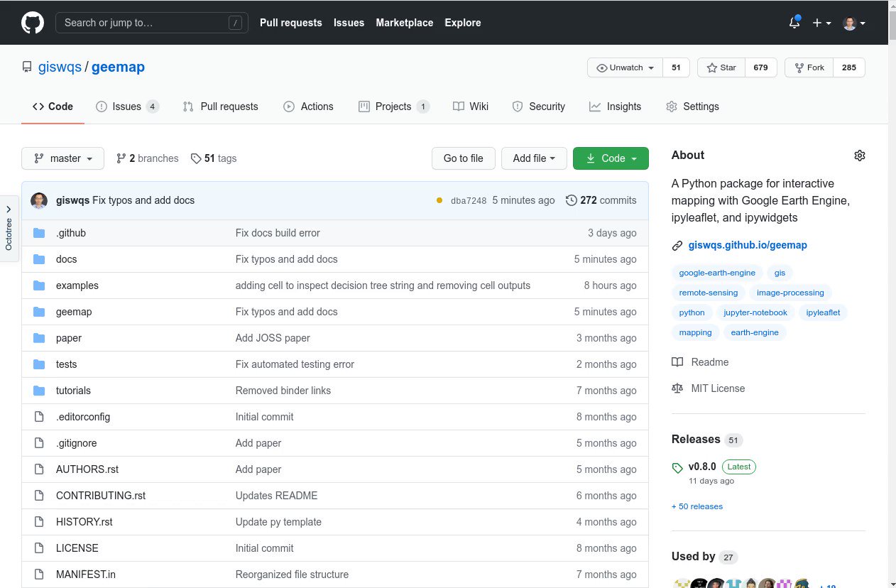Switch to the Settings tab

692,107
